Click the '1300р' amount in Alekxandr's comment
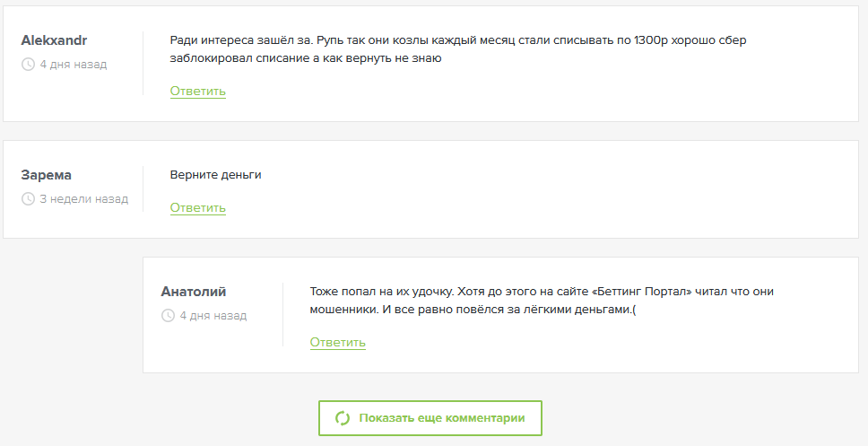 650,40
